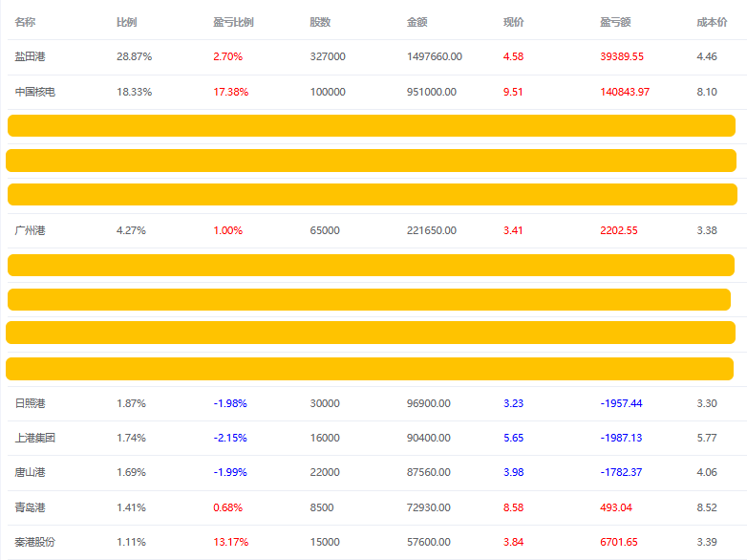This screenshot has height=560, width=747.
Task: Select the 广州港 stock name
Action: point(30,230)
